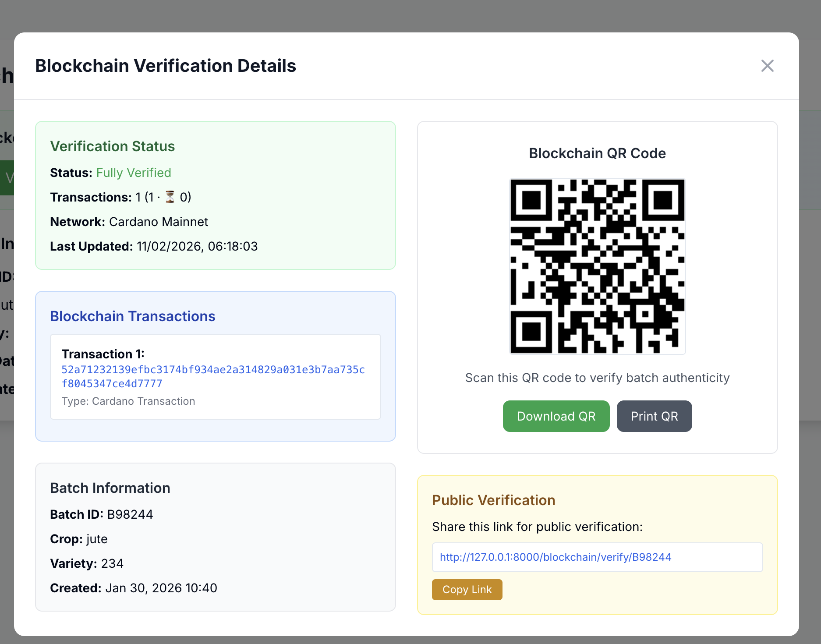Click the 'Fully Verified' status text
Image resolution: width=821 pixels, height=644 pixels.
[x=134, y=173]
